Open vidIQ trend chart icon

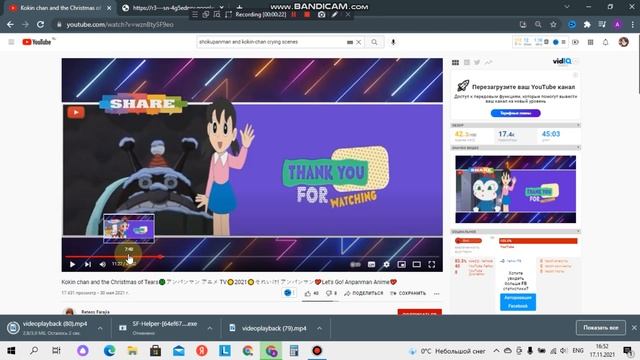click(x=488, y=62)
